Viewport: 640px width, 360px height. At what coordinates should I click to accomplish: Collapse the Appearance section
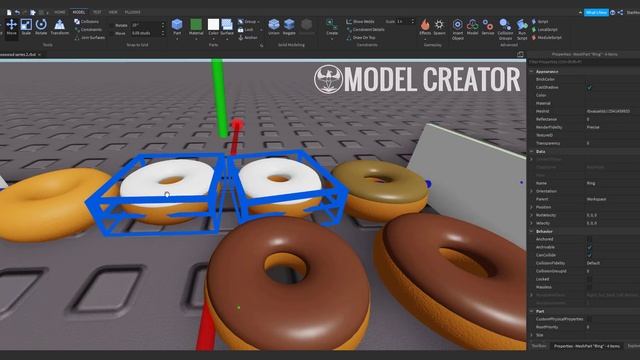531,71
